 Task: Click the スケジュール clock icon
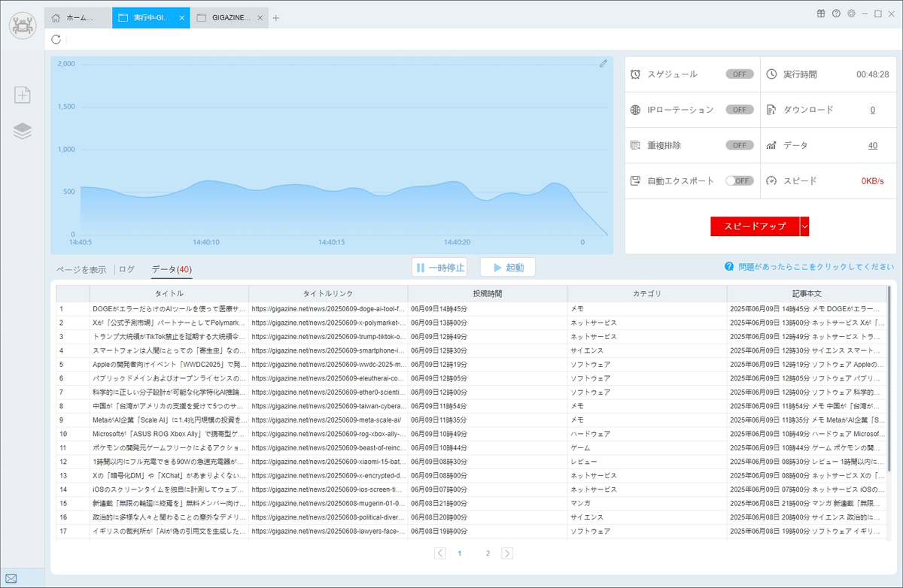pos(636,74)
